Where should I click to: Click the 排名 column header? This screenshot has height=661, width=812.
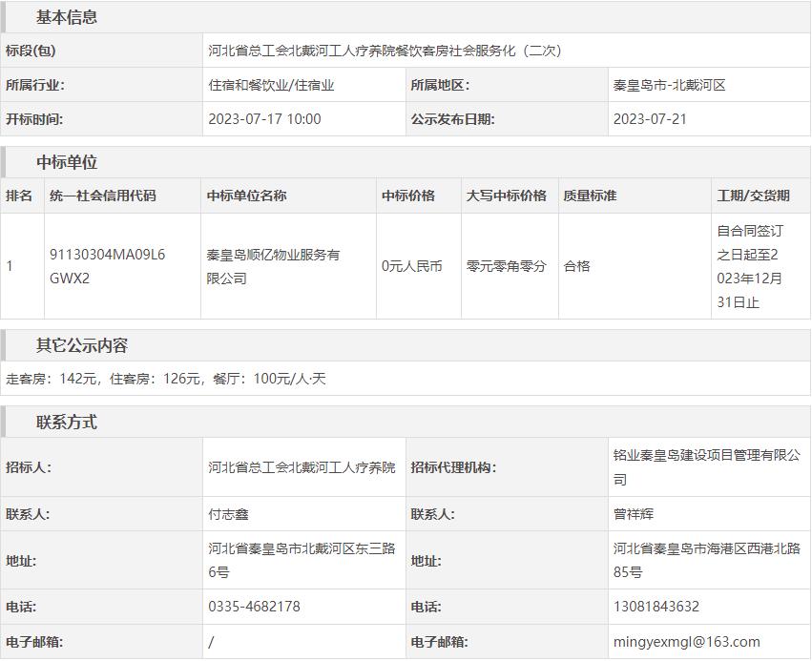pyautogui.click(x=19, y=196)
